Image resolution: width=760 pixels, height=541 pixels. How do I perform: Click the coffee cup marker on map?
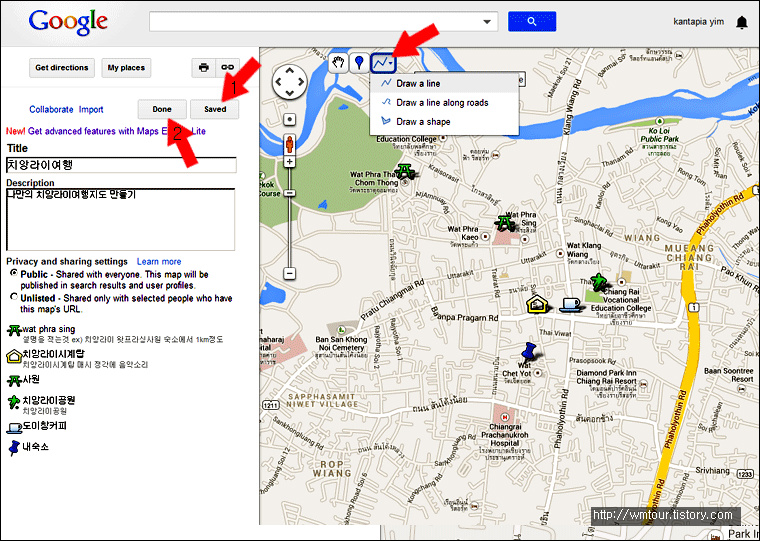tap(569, 305)
